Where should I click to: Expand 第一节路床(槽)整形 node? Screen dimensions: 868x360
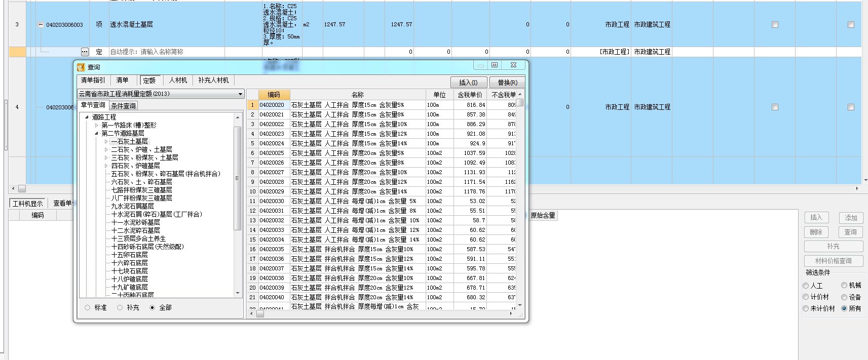coord(97,125)
